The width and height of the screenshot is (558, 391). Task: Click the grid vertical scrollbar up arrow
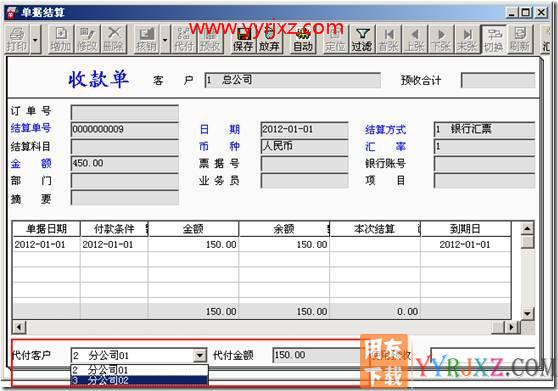(x=527, y=228)
